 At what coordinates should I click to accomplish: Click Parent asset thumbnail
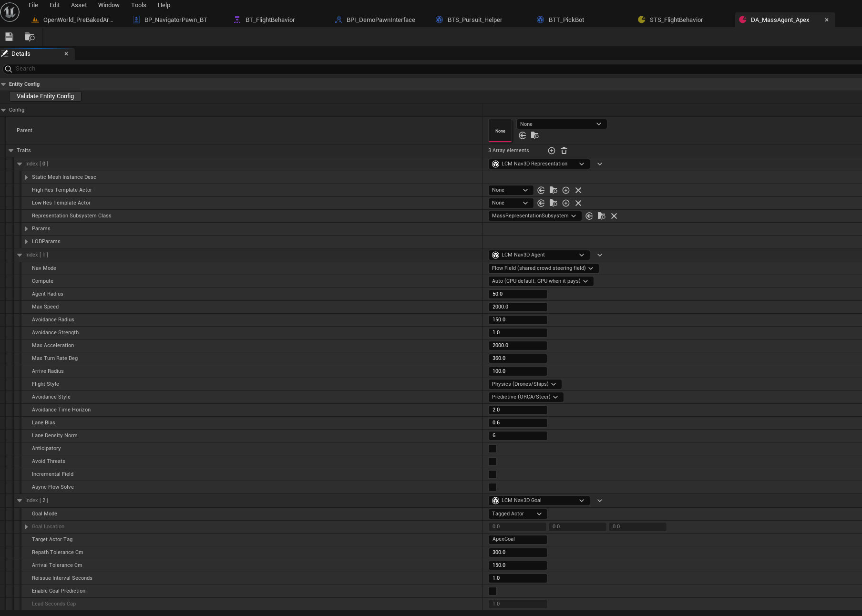click(x=500, y=131)
